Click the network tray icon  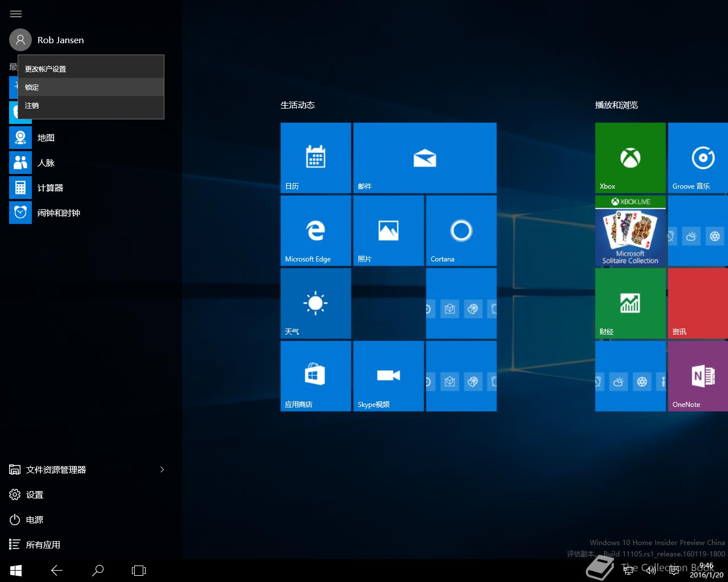pos(628,570)
